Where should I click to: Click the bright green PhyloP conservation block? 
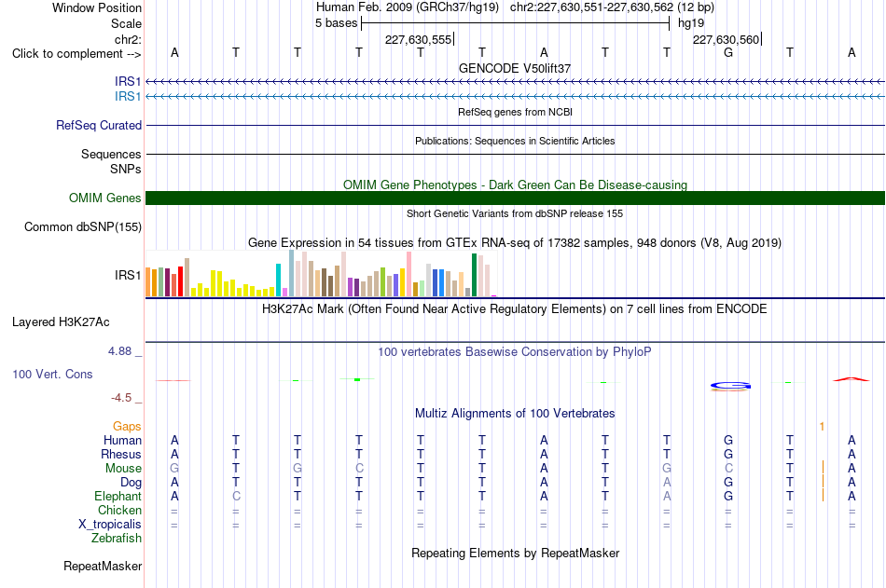pyautogui.click(x=357, y=379)
